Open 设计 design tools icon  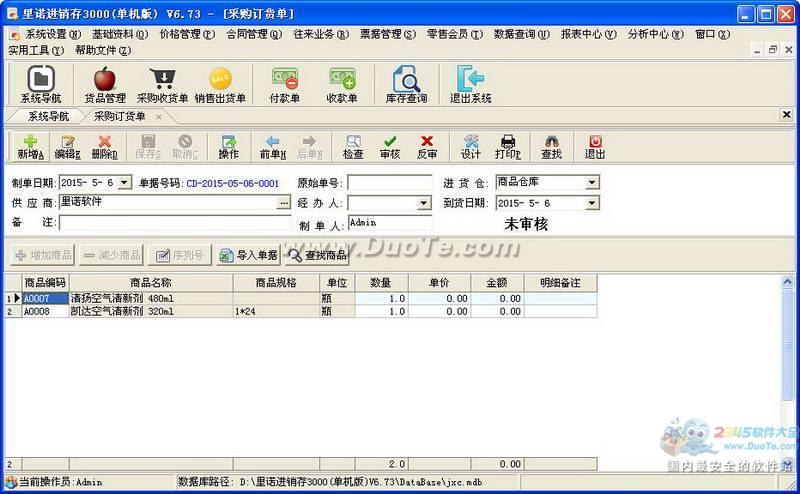tap(470, 147)
